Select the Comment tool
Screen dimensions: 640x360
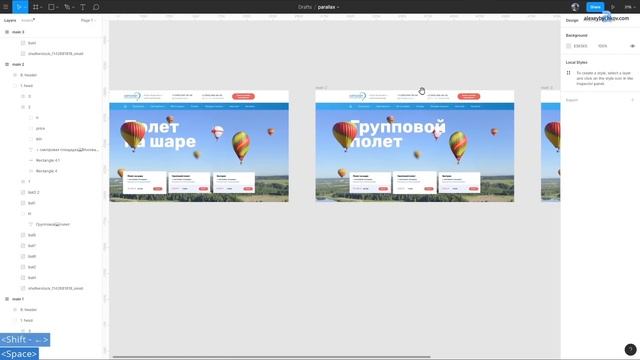[x=96, y=7]
